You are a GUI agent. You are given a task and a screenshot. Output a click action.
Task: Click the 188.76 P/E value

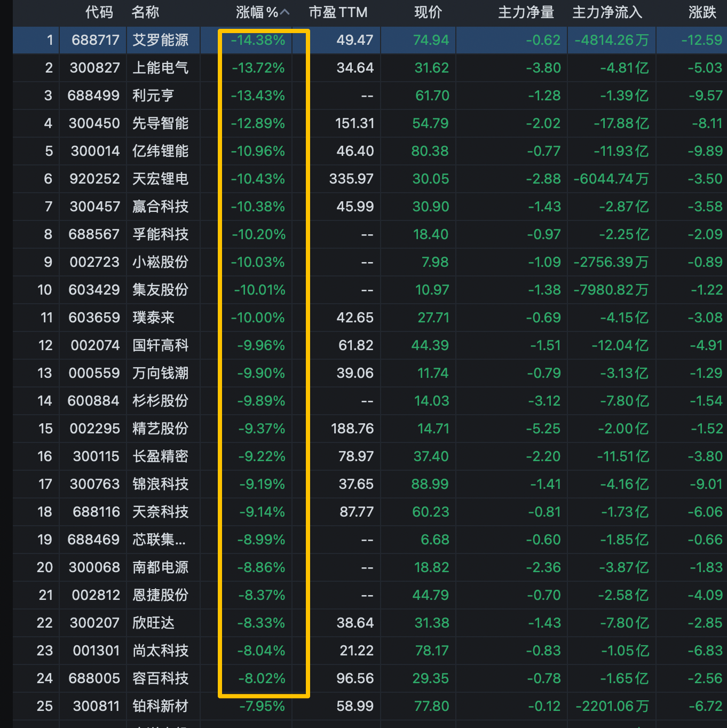352,429
